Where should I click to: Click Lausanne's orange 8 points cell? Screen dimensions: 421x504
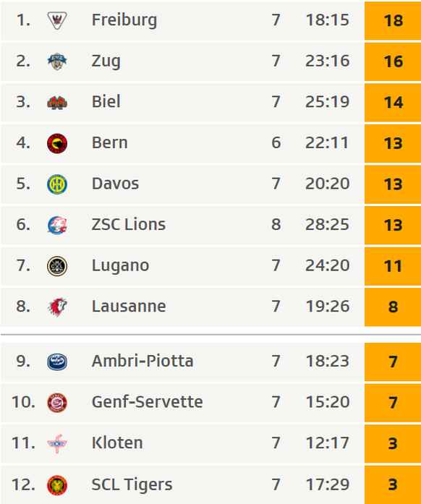coord(393,307)
